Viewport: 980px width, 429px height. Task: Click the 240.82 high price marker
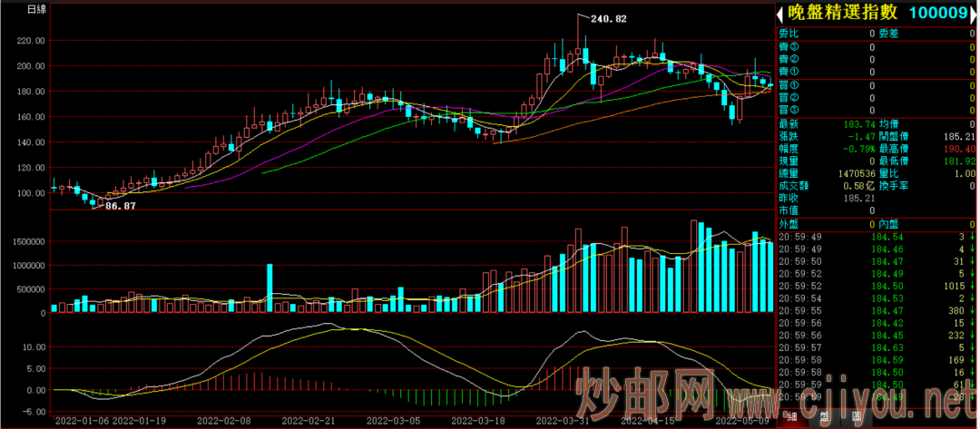pos(608,18)
